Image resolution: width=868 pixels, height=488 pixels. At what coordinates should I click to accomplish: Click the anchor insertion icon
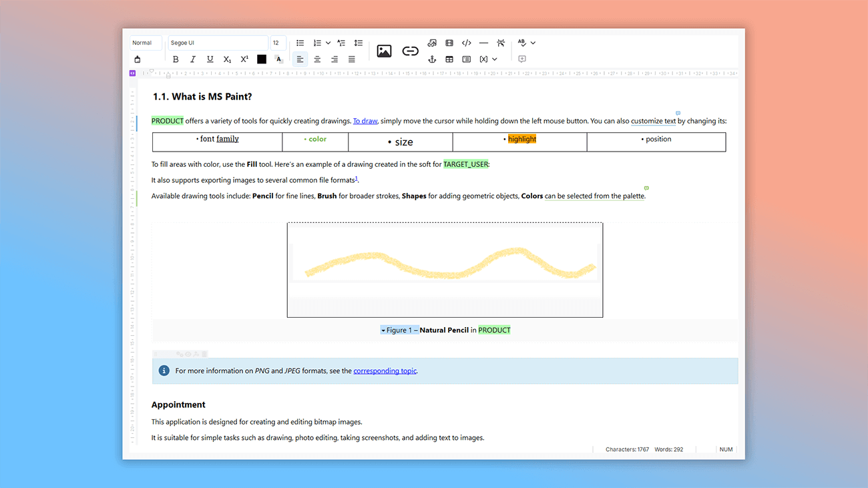coord(431,59)
